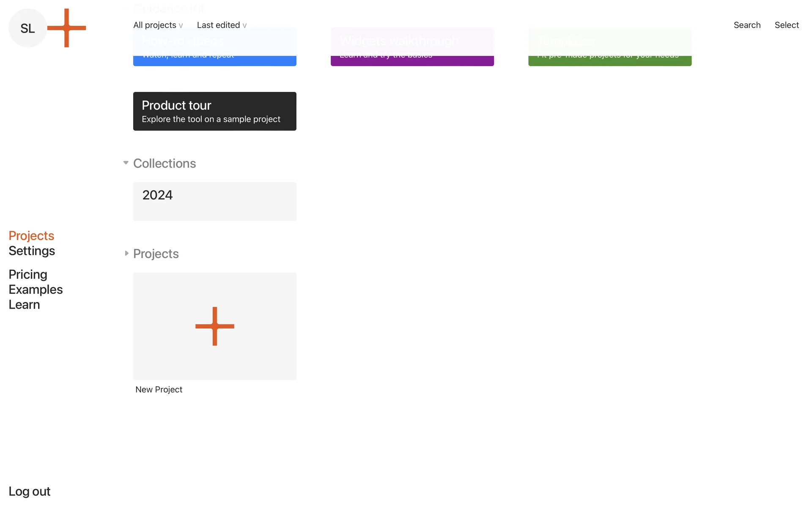Open the purple Widgets walkthrough card

coord(412,61)
